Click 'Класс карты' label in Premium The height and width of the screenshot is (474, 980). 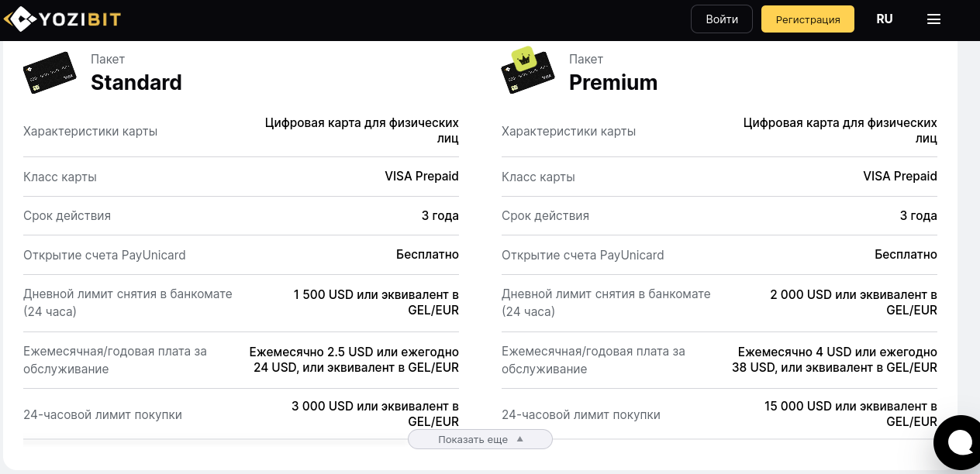coord(538,177)
